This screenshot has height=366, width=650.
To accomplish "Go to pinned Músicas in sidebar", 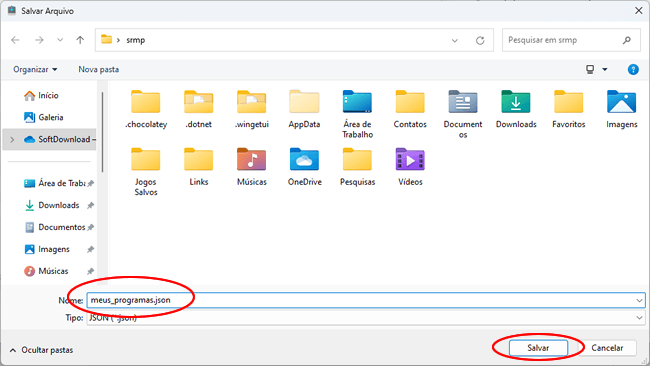I will (46, 271).
